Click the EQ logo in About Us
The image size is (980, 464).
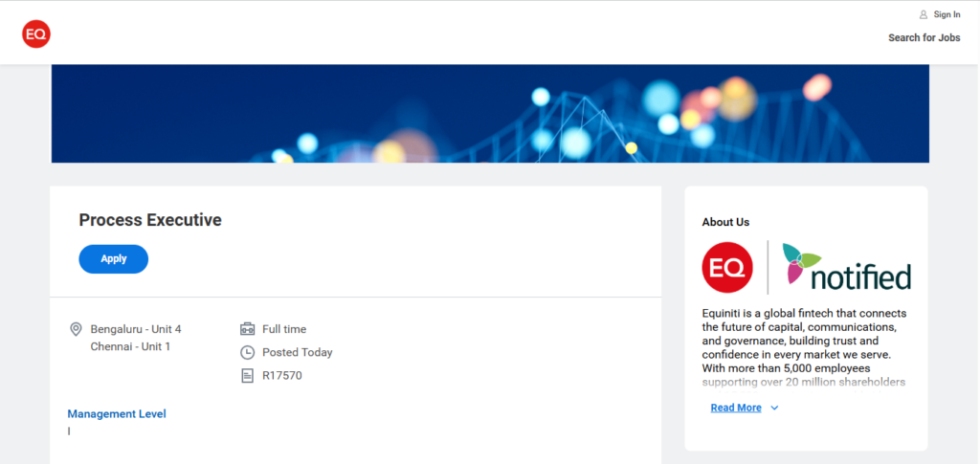(x=727, y=267)
